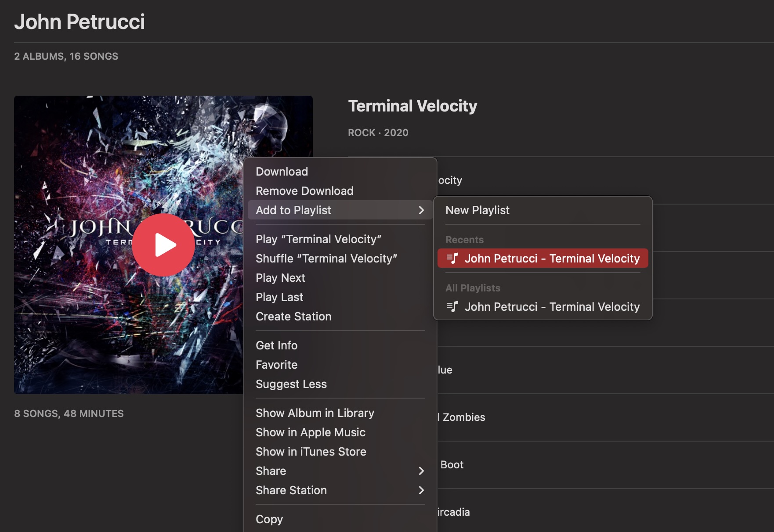
Task: Select Remove Download menu item
Action: [x=340, y=191]
